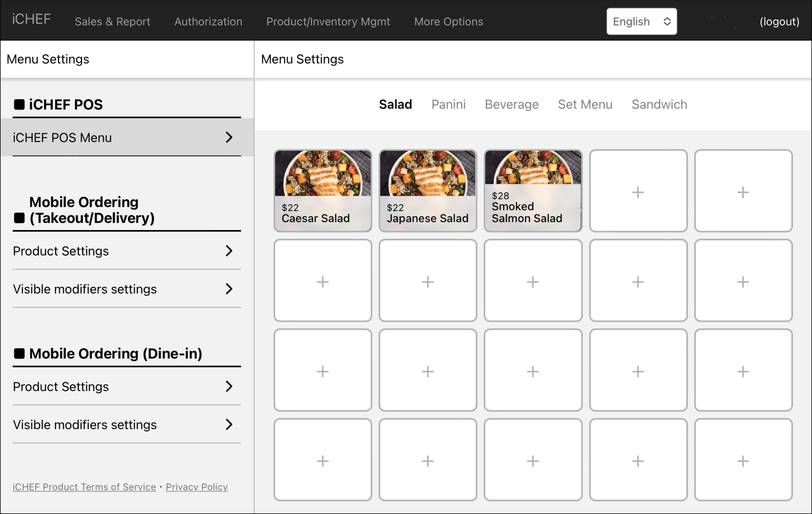Open Product Settings under Mobile Ordering (Takeout/Delivery)
The width and height of the screenshot is (812, 514).
pos(127,251)
